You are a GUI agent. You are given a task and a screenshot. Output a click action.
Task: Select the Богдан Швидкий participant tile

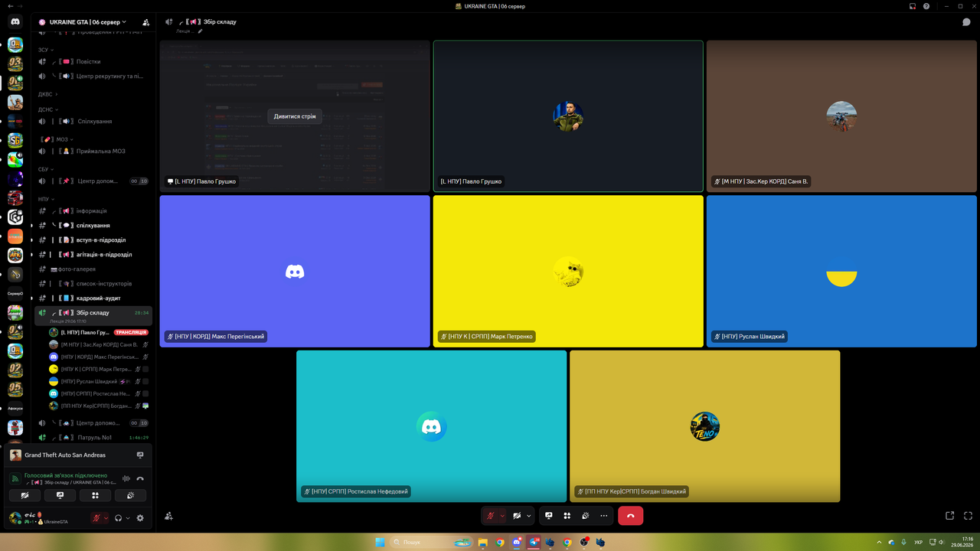[x=704, y=426]
